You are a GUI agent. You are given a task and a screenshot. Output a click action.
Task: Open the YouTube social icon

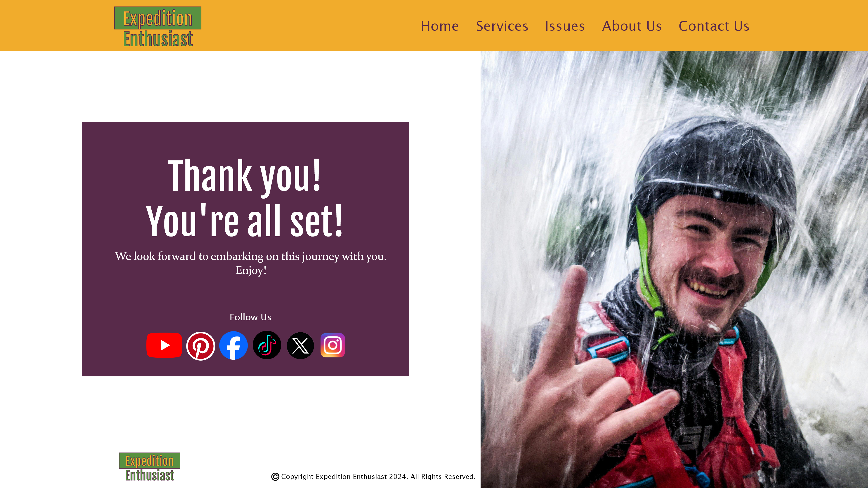click(164, 345)
